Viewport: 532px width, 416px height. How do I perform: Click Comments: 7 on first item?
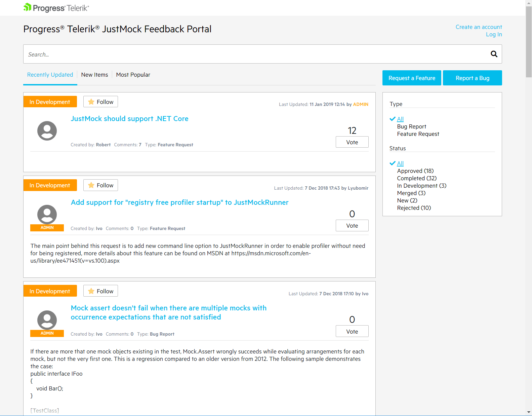(x=128, y=145)
